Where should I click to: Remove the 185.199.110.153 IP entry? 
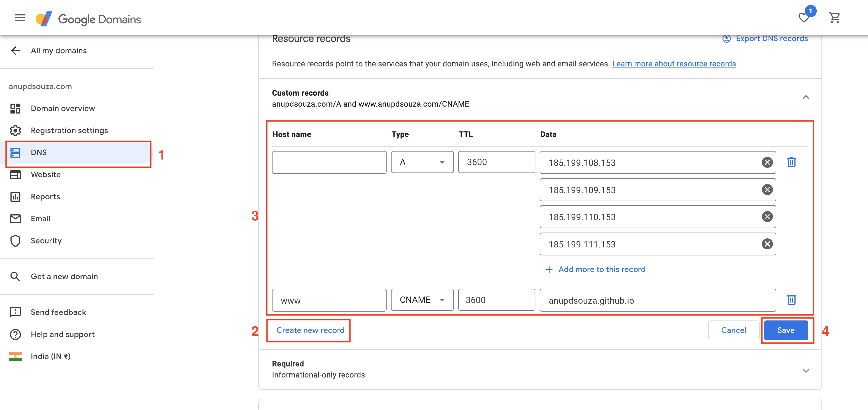767,217
